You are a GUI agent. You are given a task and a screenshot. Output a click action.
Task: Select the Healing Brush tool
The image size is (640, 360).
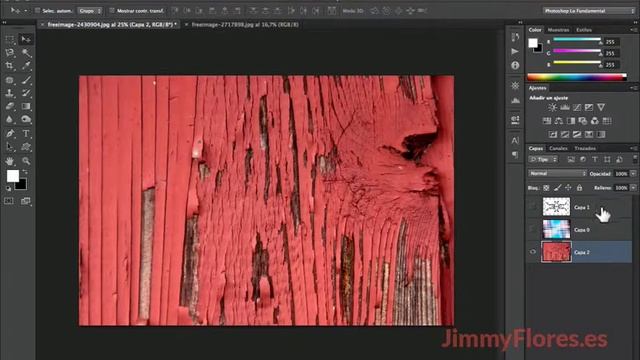click(9, 80)
